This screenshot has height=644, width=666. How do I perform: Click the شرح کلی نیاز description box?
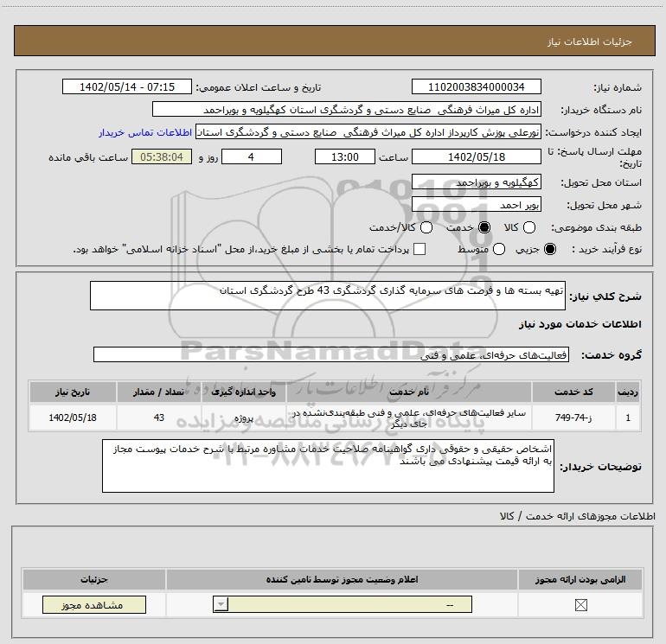tap(328, 296)
